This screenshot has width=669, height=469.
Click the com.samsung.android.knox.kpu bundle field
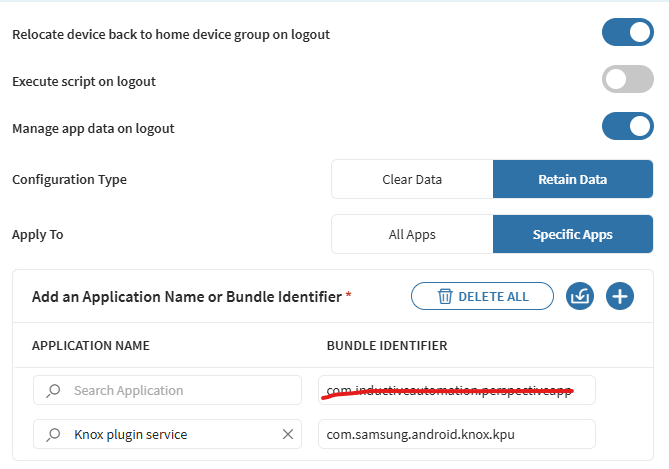click(x=457, y=434)
